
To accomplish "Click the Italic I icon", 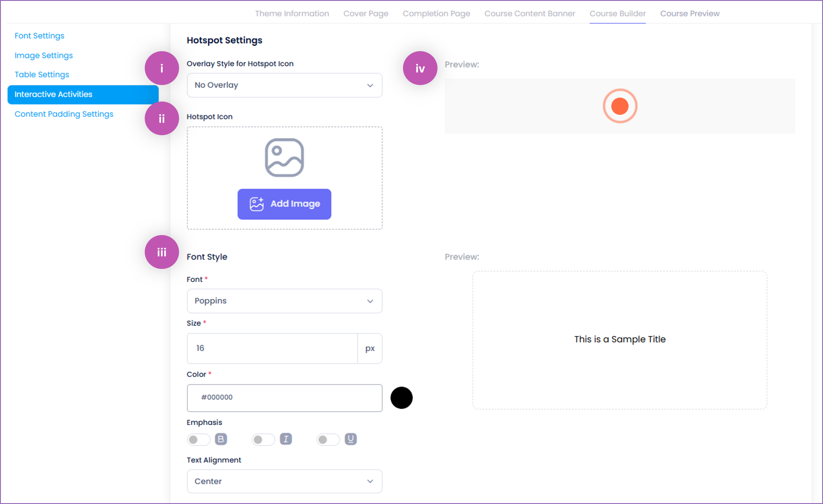I will (x=286, y=439).
